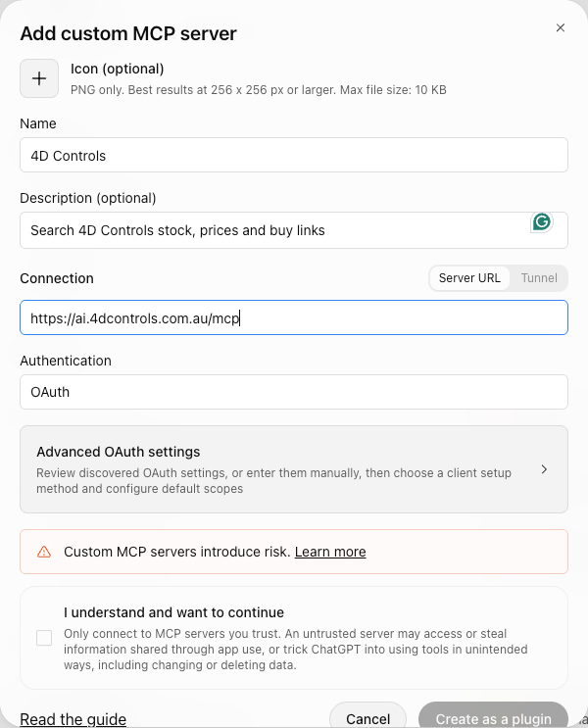The width and height of the screenshot is (588, 728).
Task: Click the Only connect to MCP servers warning text
Action: click(x=295, y=649)
